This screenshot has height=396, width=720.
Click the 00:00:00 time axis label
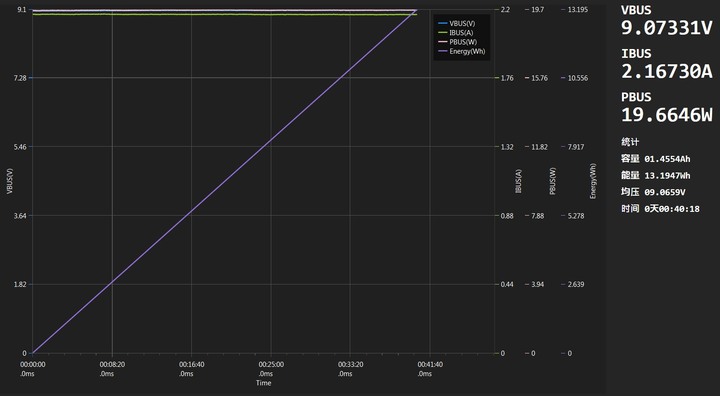[x=33, y=364]
